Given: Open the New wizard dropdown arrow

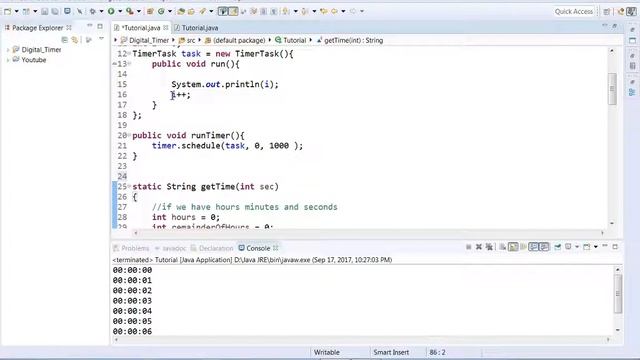Looking at the screenshot, I should (16, 11).
